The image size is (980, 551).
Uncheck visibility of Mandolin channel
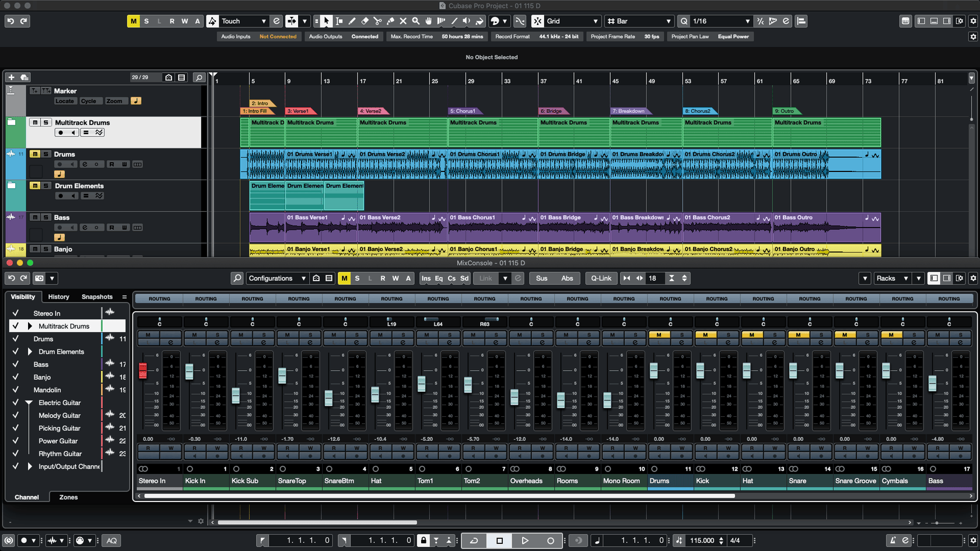click(x=16, y=389)
